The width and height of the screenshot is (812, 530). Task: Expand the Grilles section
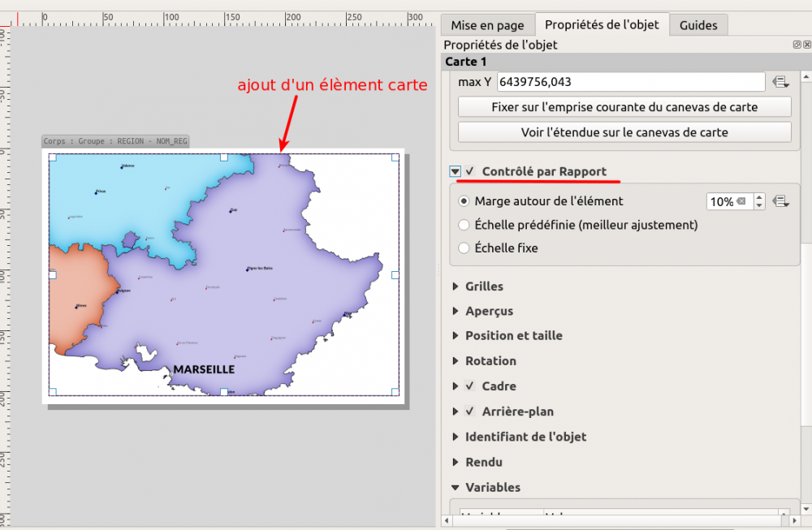click(x=454, y=286)
